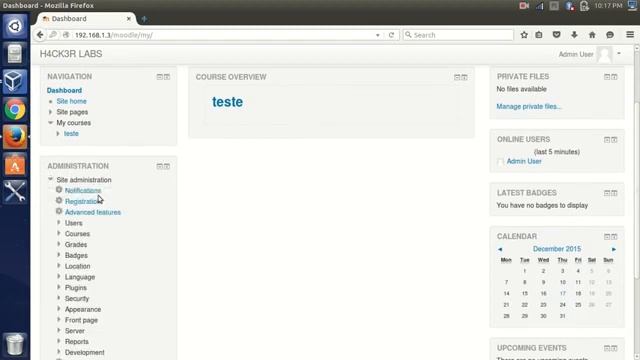
Task: Open a new tab with plus
Action: pos(144,19)
